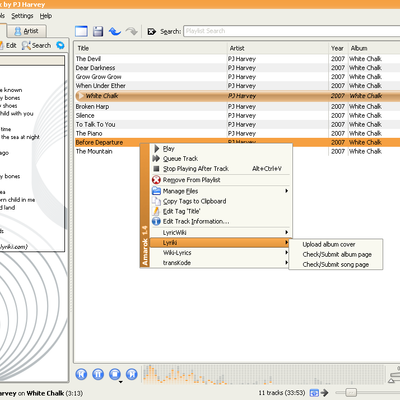Click the save playlist floppy icon

[98, 31]
